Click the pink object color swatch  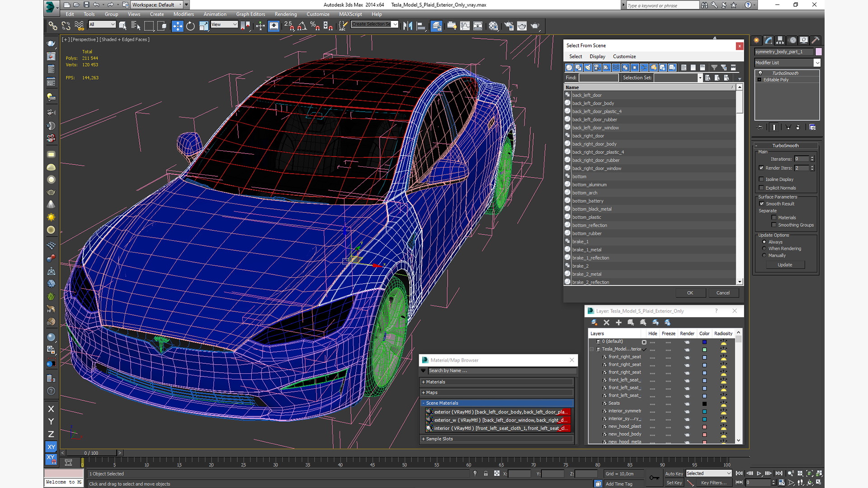pos(818,52)
